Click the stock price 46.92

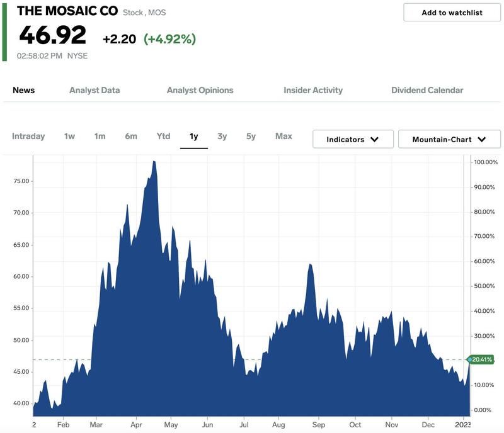pos(53,35)
